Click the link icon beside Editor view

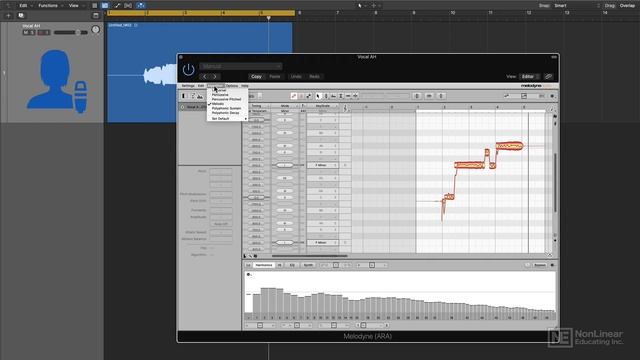tap(548, 76)
